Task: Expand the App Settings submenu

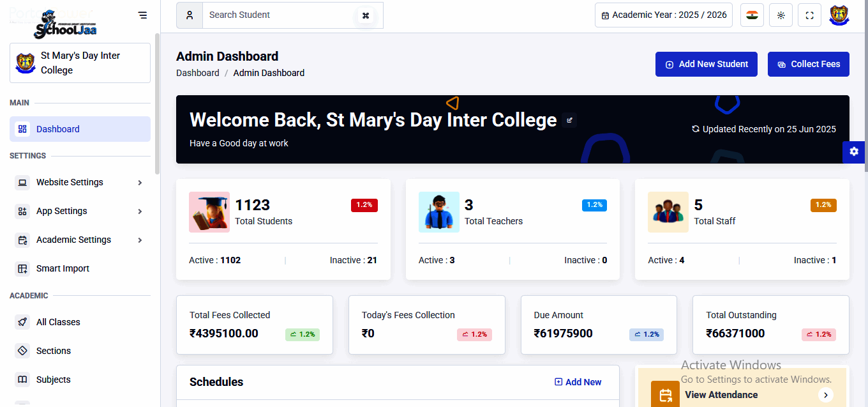Action: coord(80,211)
